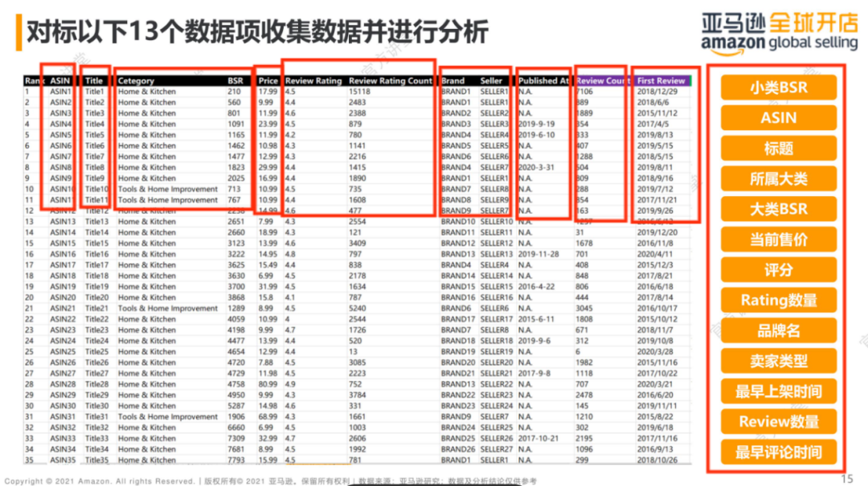Choose the 所属大类 button
The width and height of the screenshot is (868, 486).
coord(778,179)
